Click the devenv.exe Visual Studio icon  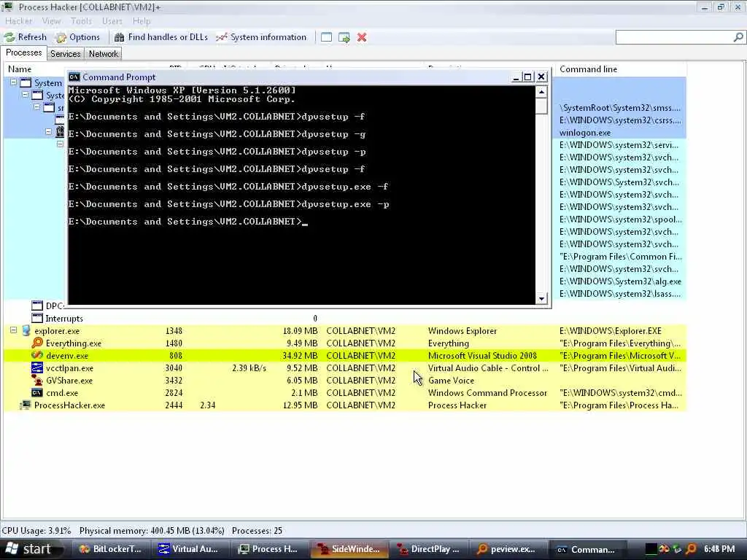[x=37, y=355]
